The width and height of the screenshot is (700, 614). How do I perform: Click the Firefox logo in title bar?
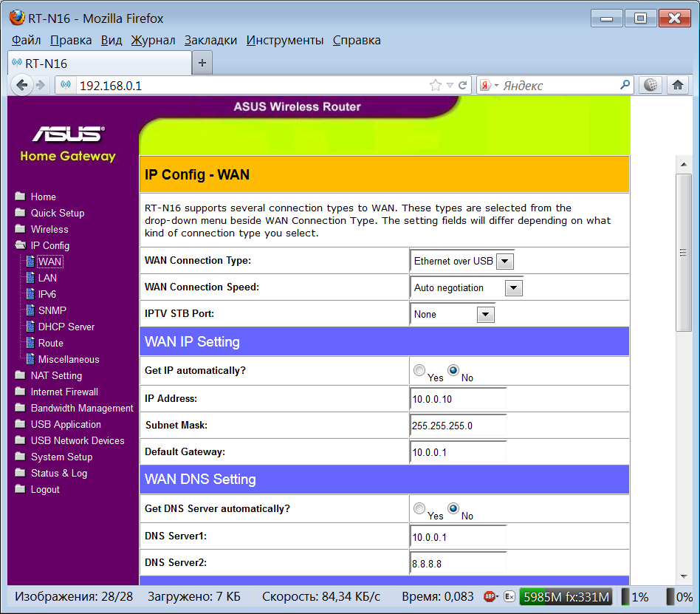[17, 18]
